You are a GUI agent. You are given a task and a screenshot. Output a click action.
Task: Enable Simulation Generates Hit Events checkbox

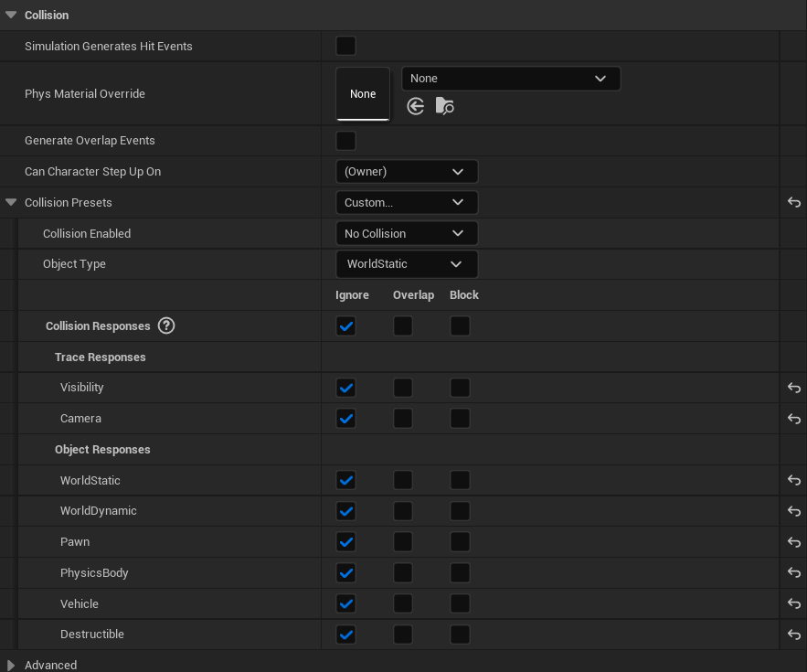pyautogui.click(x=345, y=46)
